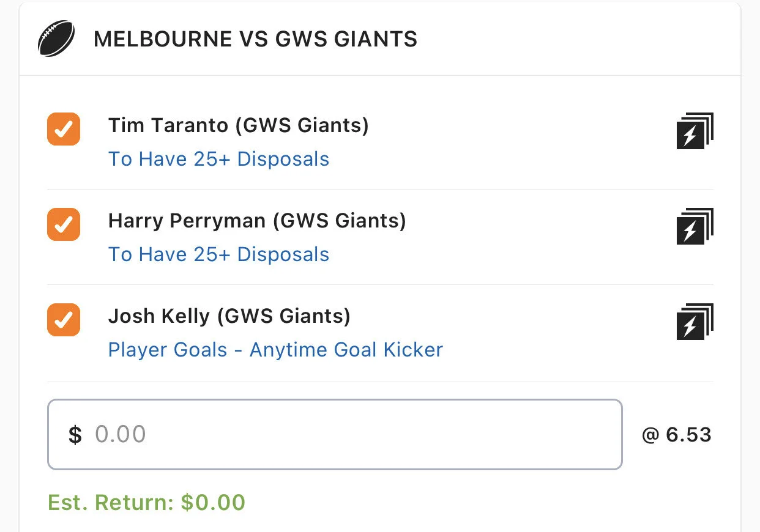Click Josh Kelly's lightning stack icon
760x532 pixels.
click(695, 322)
